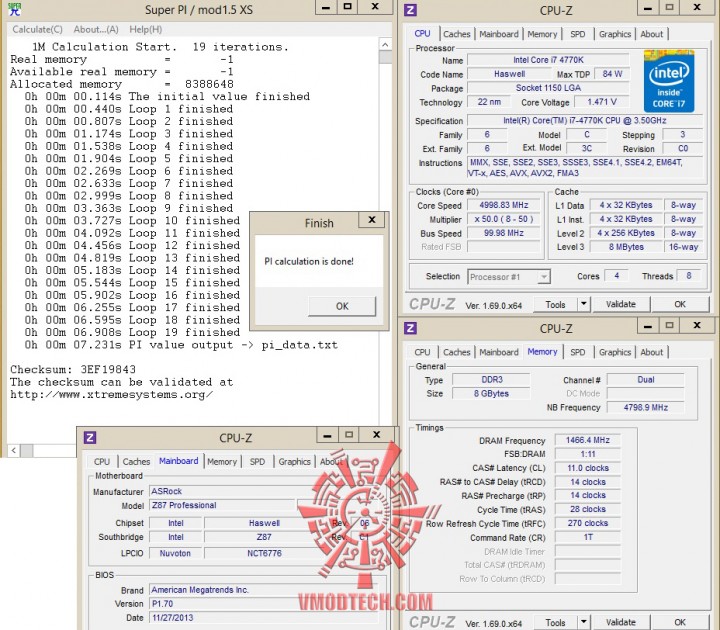Click Tools button in CPU-Z Memory window
720x630 pixels.
(555, 623)
